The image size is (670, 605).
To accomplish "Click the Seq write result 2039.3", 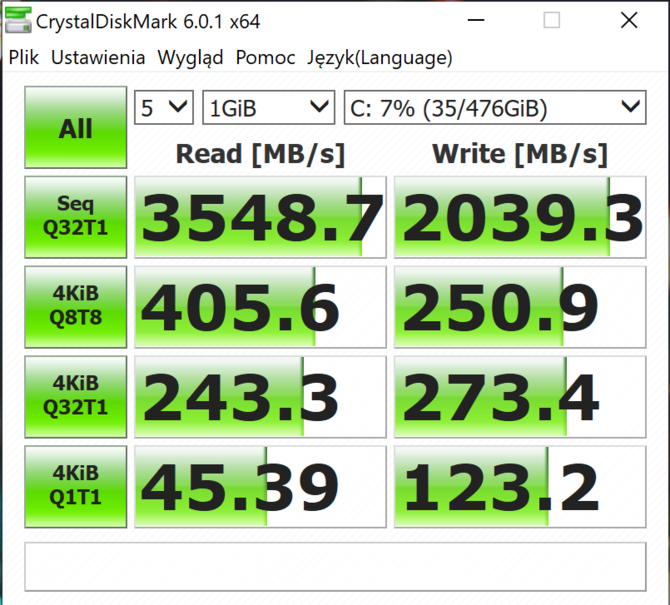I will [x=520, y=217].
